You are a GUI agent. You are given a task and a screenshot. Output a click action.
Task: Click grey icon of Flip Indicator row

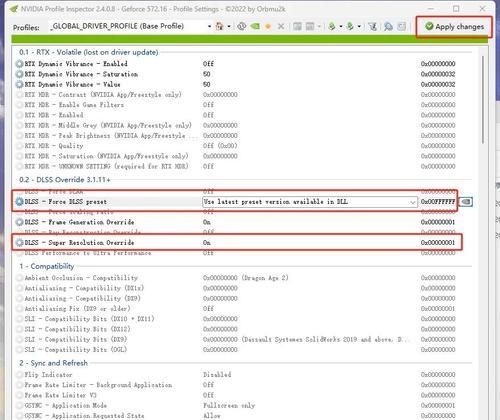20,375
